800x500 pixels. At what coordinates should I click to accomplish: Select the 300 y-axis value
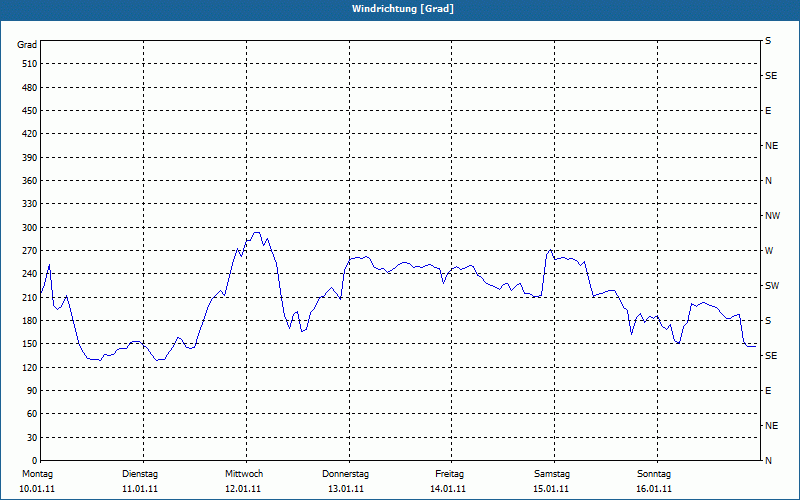point(30,228)
